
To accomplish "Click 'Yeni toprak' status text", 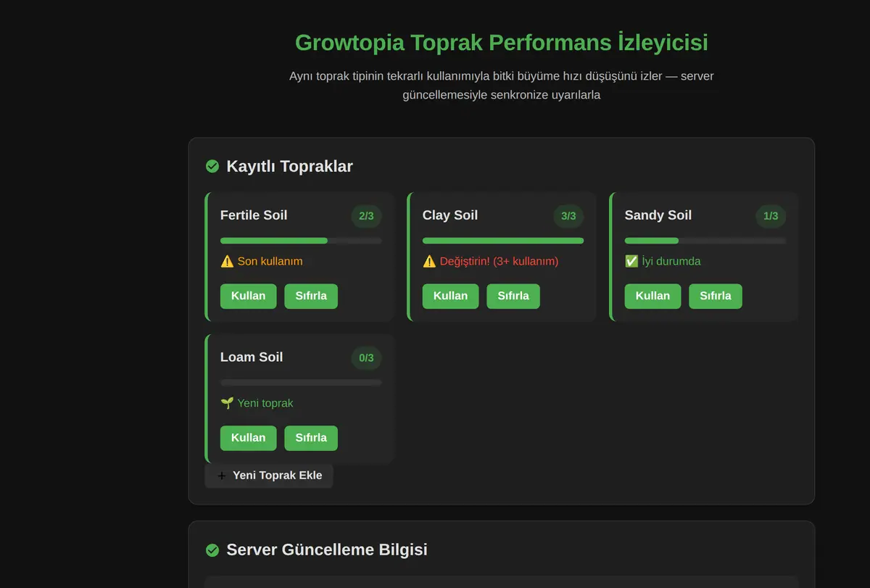I will click(x=265, y=403).
